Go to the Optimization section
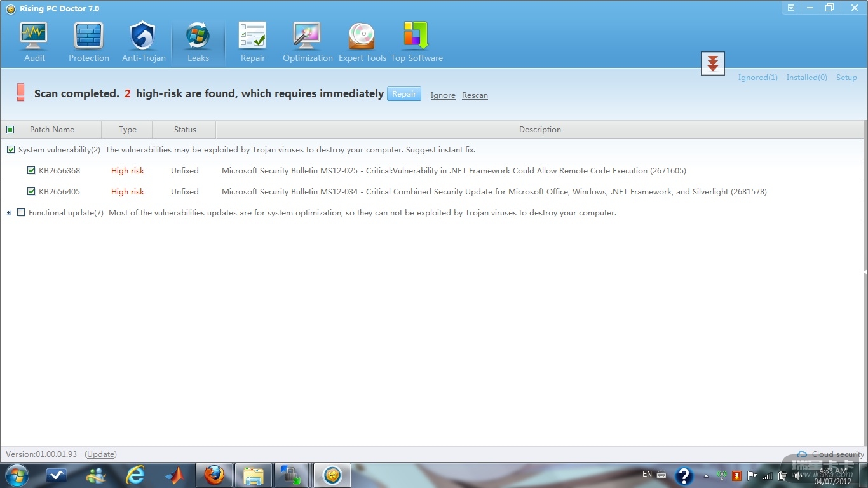The image size is (868, 488). pos(308,42)
